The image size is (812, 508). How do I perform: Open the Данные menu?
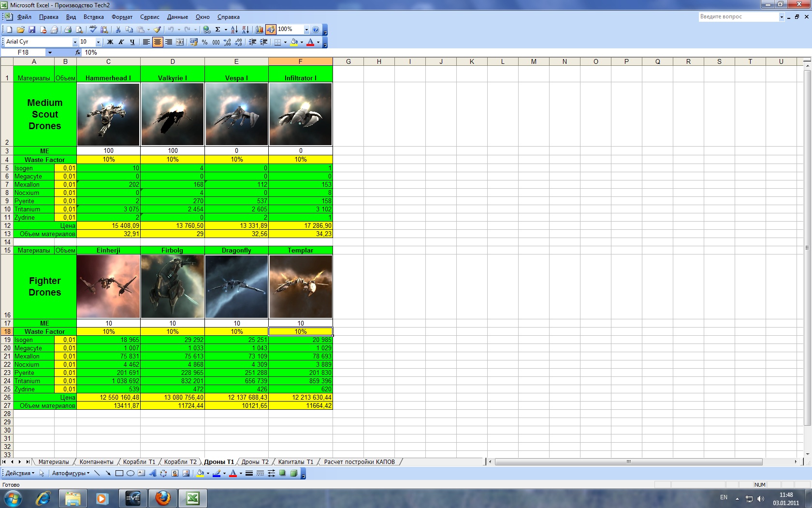177,17
